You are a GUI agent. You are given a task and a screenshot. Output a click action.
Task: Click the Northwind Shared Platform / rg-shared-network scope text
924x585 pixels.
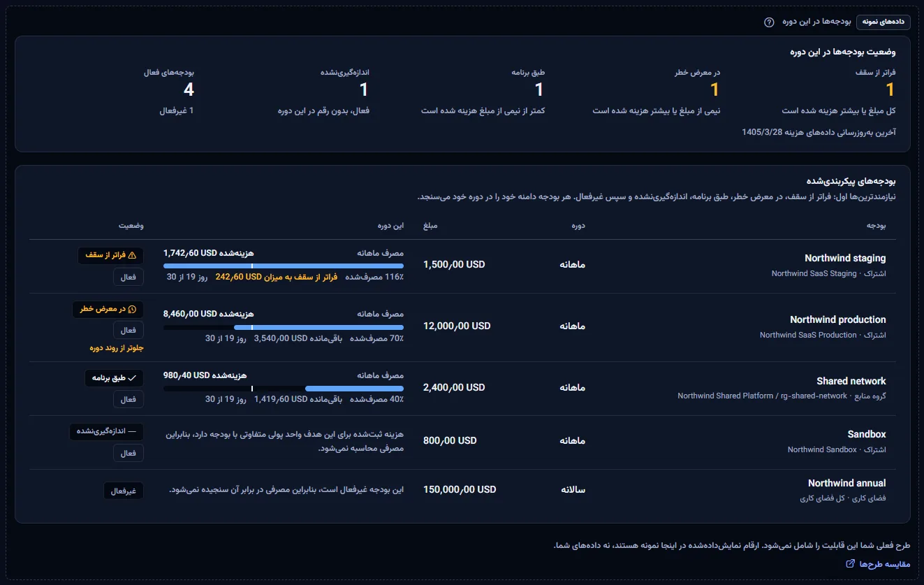pos(762,396)
